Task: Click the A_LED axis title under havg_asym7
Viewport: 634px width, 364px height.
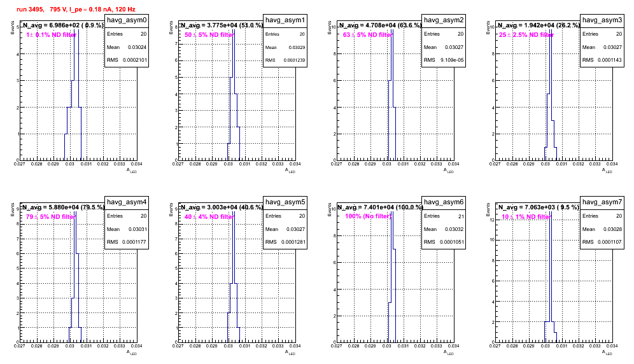Action: [607, 353]
